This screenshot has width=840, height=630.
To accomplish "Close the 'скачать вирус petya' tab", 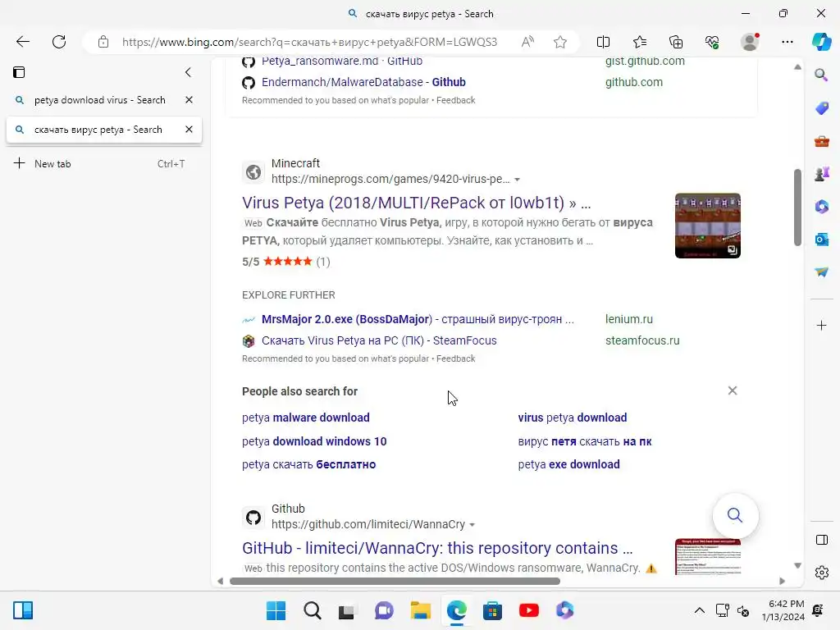I will [x=189, y=129].
